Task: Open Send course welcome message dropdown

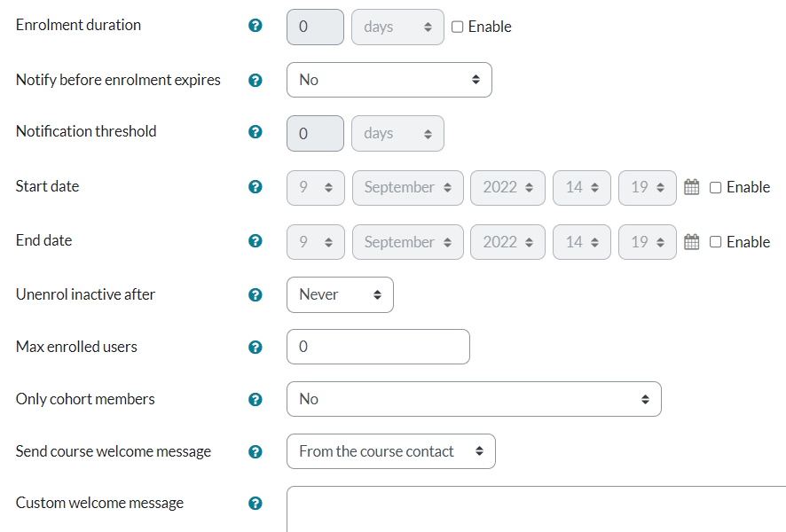Action: click(x=390, y=451)
